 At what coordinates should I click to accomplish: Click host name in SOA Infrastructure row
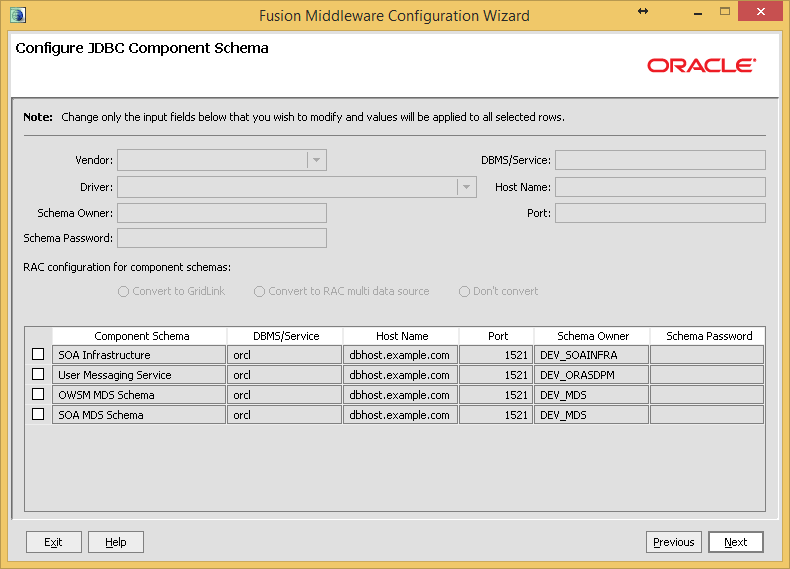(401, 355)
